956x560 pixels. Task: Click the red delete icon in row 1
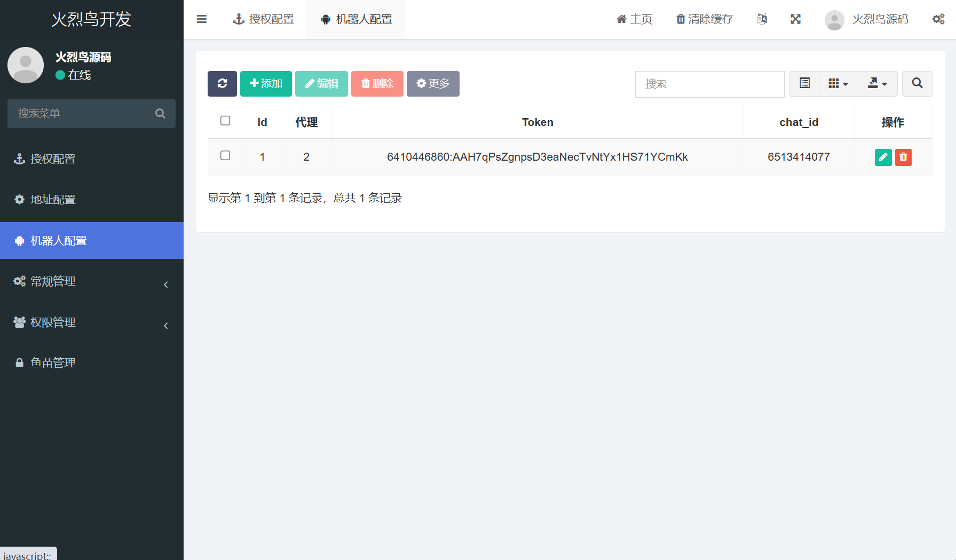pos(903,157)
